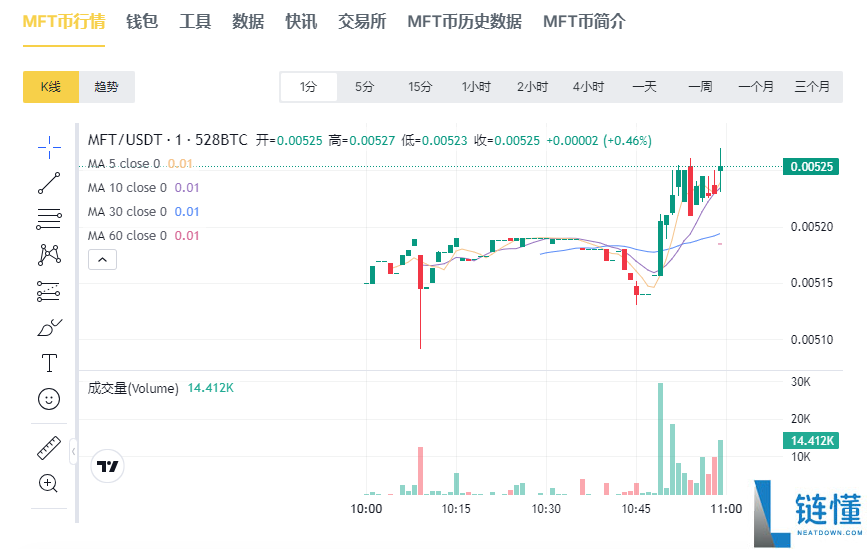This screenshot has height=549, width=867.
Task: Select the 一周 interval
Action: (701, 87)
